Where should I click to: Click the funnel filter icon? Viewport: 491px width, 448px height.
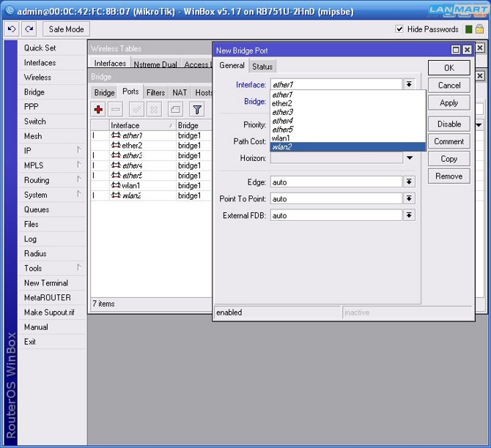pyautogui.click(x=197, y=110)
